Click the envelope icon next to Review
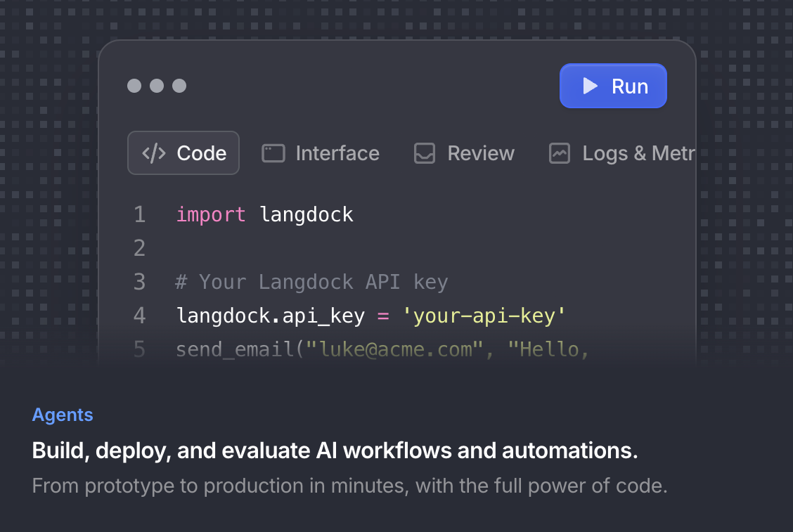The width and height of the screenshot is (793, 532). point(425,153)
